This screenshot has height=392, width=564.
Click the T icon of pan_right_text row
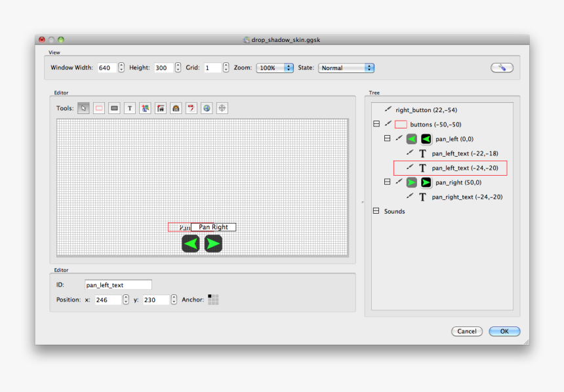tap(422, 197)
